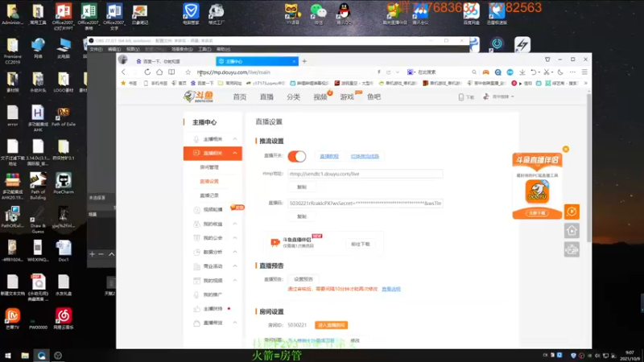Click the browser address bar URL
Image resolution: width=644 pixels, height=362 pixels.
[233, 72]
